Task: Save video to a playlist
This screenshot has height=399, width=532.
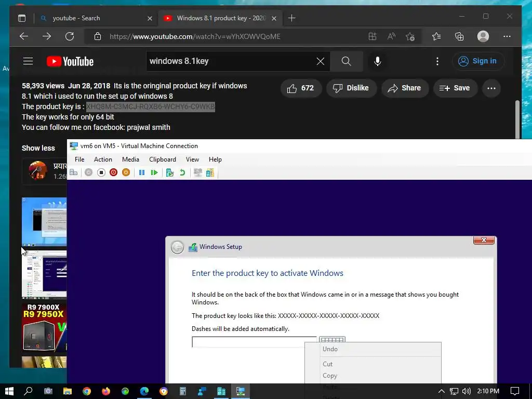Action: point(455,88)
